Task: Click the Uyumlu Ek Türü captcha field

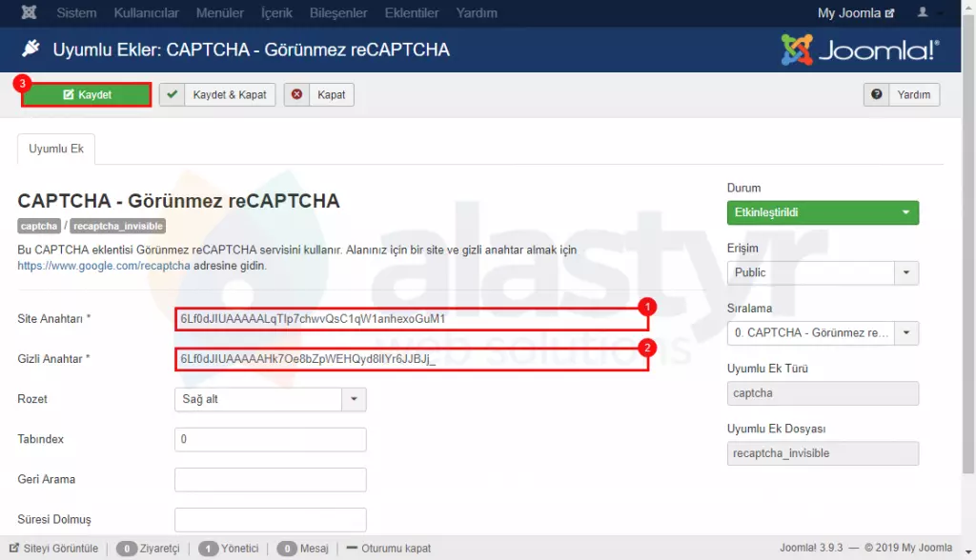Action: [x=823, y=393]
